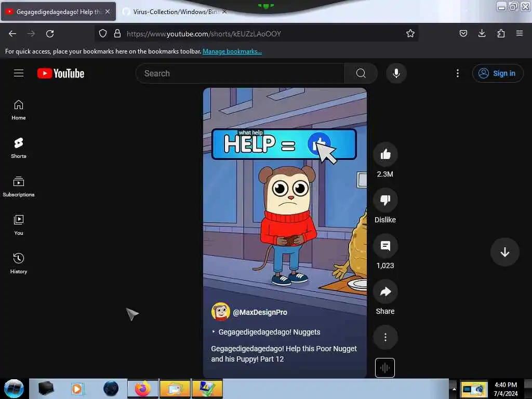
Task: Start voice search with microphone
Action: (396, 73)
